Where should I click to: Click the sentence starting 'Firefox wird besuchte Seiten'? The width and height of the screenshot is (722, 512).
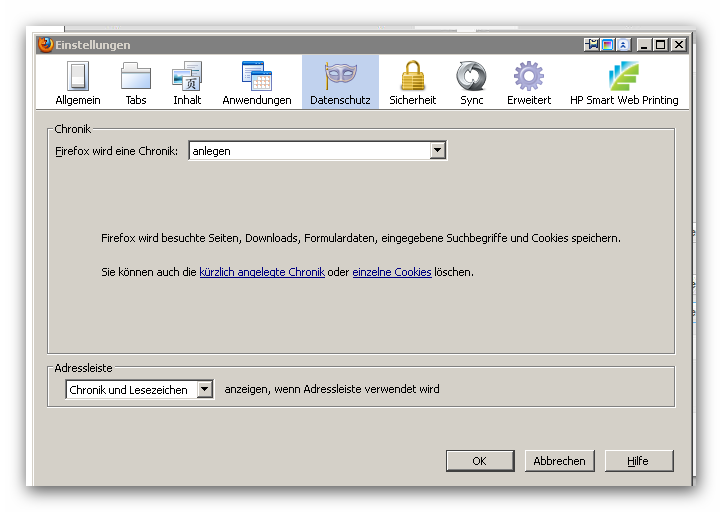pos(361,238)
